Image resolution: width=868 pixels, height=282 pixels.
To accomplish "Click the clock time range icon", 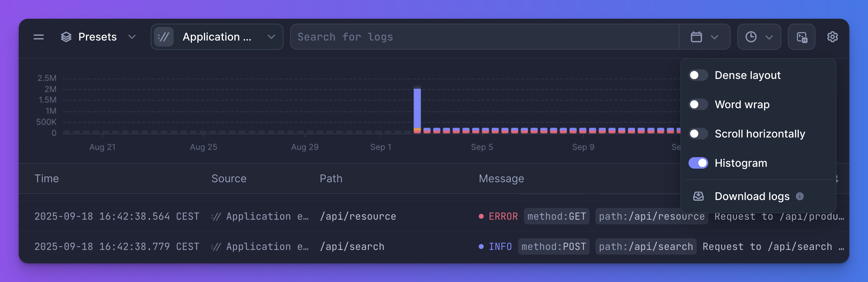I will click(751, 37).
